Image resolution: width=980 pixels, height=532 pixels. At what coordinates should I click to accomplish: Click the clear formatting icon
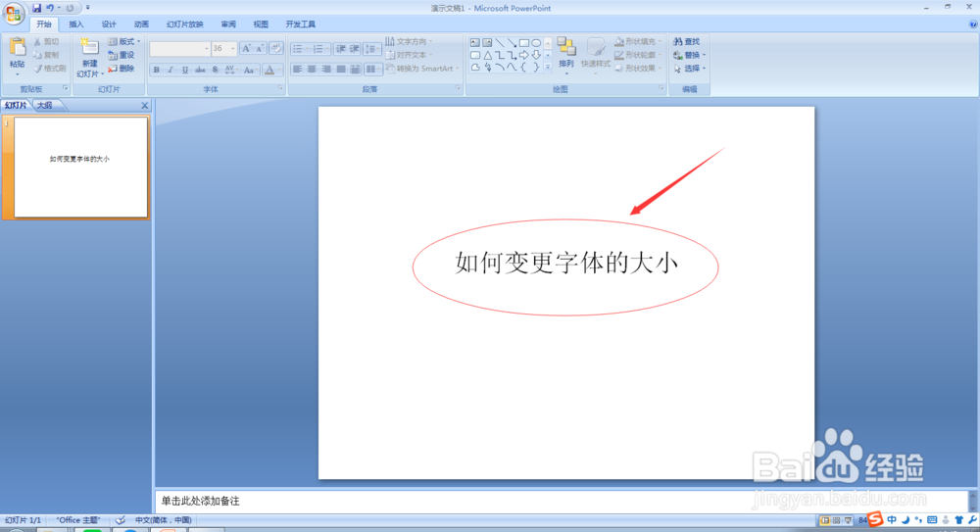click(x=275, y=48)
